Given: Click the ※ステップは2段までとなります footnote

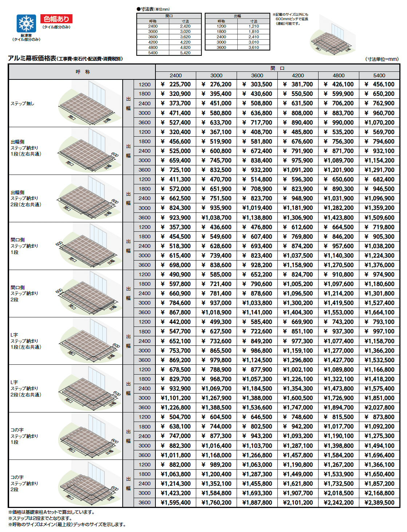Looking at the screenshot, I should click(x=40, y=518).
